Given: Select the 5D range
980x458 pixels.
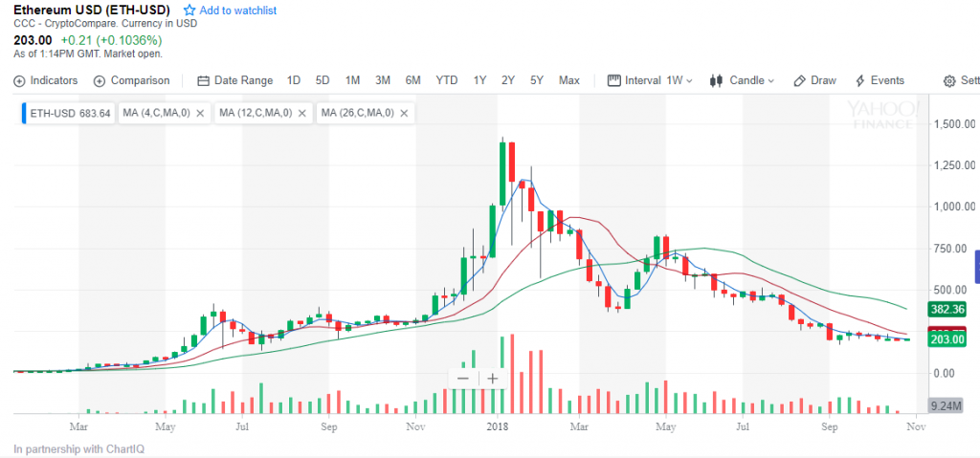Looking at the screenshot, I should click(x=323, y=80).
